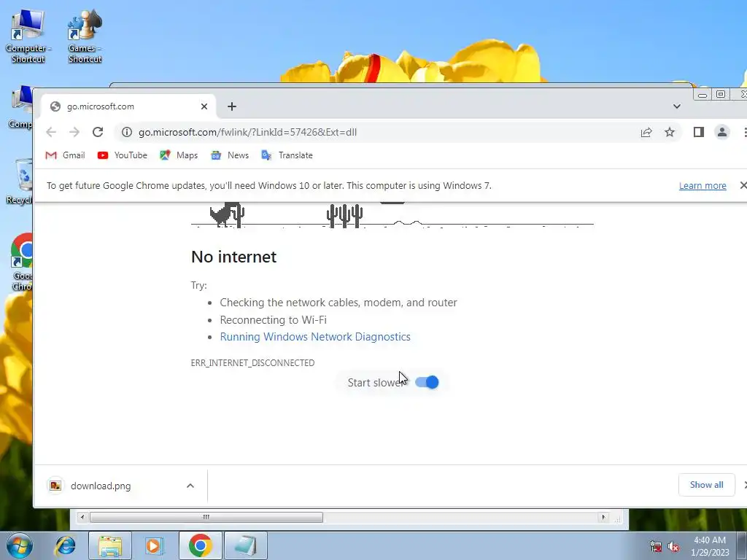Click horizontal scrollbar thumb in background window

coord(206,517)
